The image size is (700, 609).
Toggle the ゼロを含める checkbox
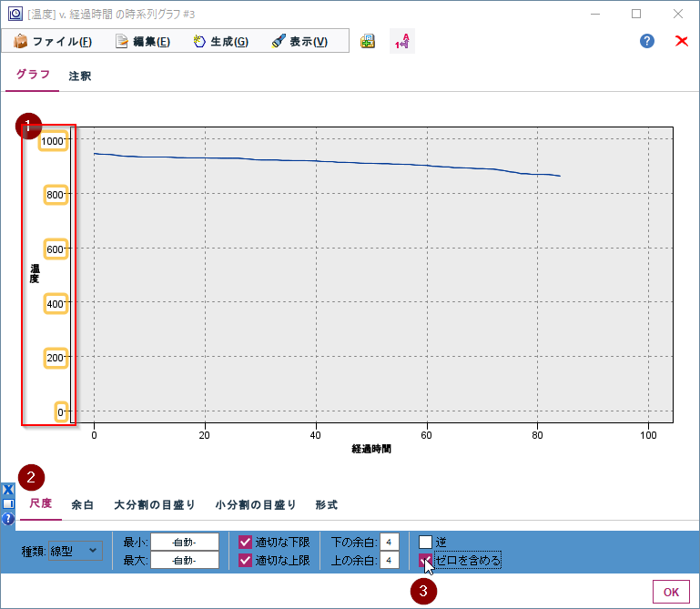coord(425,560)
